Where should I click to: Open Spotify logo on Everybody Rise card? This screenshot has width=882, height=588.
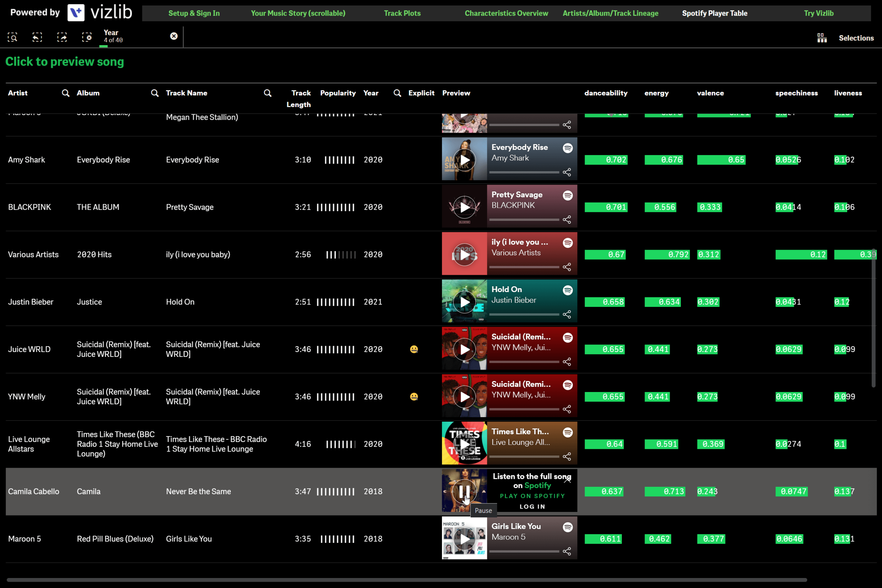(568, 148)
